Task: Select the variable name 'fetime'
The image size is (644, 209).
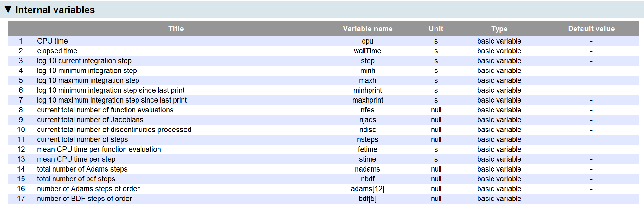Action: click(x=368, y=149)
